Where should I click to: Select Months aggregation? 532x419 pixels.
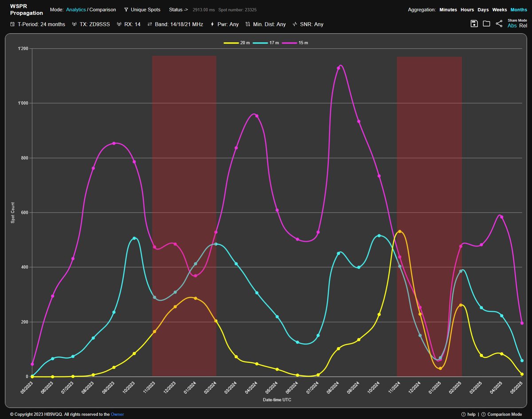pyautogui.click(x=519, y=10)
